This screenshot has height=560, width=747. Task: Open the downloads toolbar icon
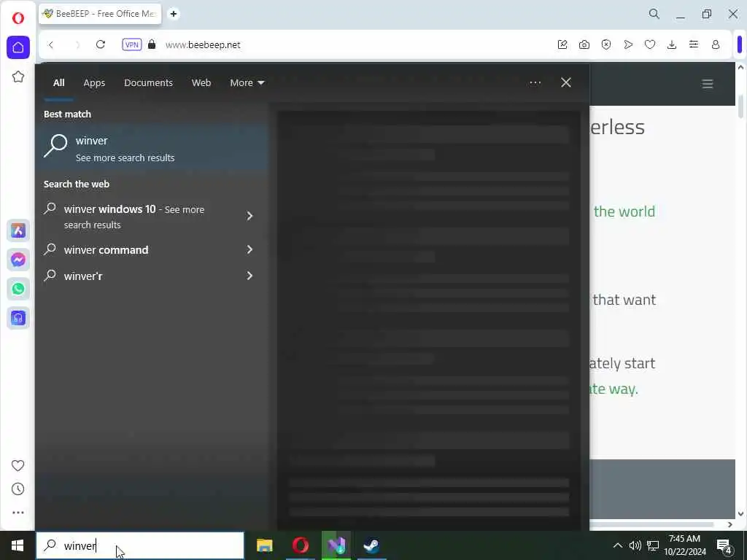point(672,44)
